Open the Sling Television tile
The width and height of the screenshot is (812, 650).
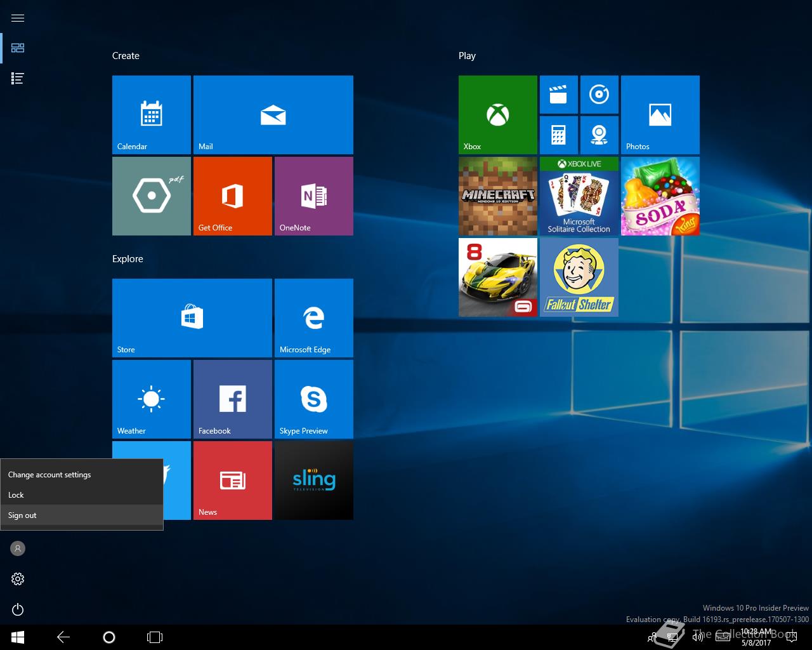coord(314,481)
